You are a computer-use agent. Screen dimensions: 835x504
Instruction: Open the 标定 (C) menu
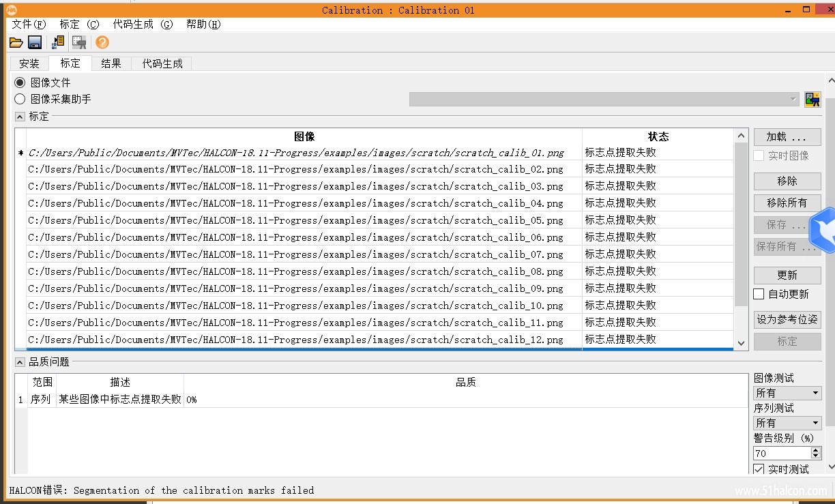79,24
